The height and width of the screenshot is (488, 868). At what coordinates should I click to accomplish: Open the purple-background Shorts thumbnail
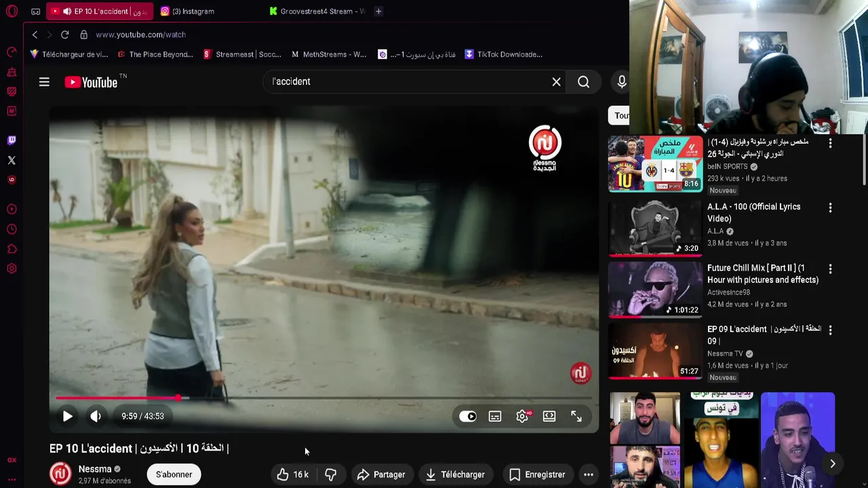[797, 440]
